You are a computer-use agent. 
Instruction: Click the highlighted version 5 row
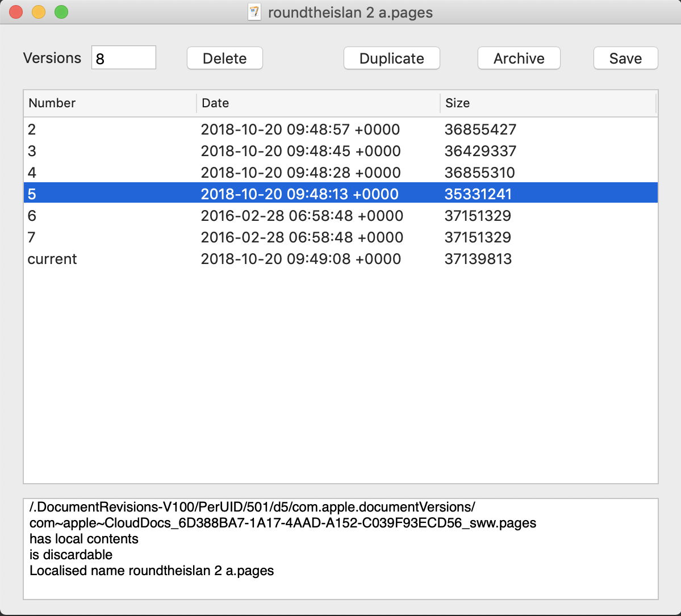(340, 194)
